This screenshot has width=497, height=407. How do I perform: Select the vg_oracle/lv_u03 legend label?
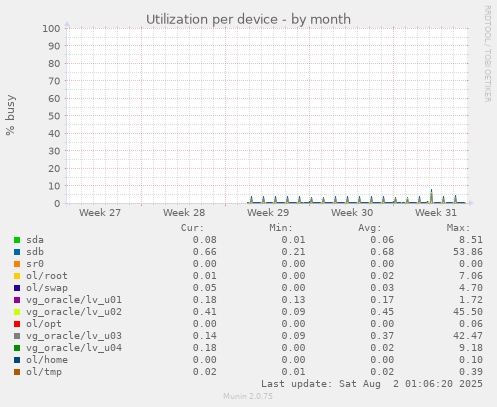pos(74,336)
